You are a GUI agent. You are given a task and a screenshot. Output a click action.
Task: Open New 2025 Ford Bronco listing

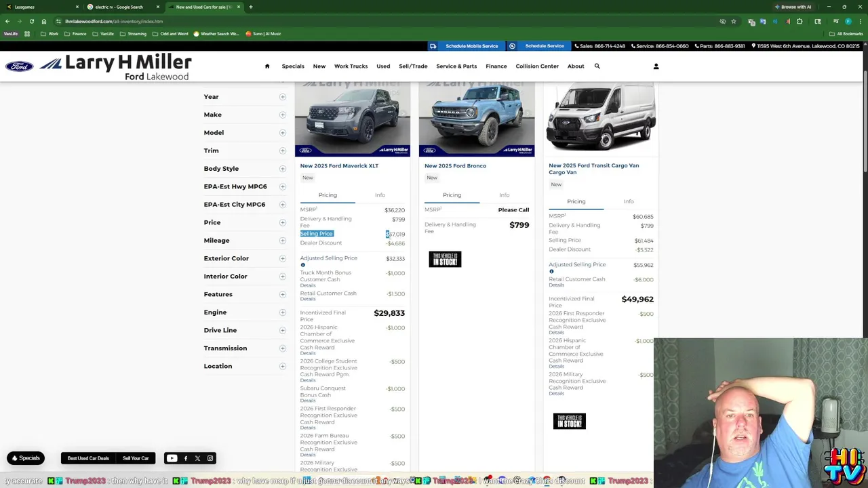coord(455,165)
